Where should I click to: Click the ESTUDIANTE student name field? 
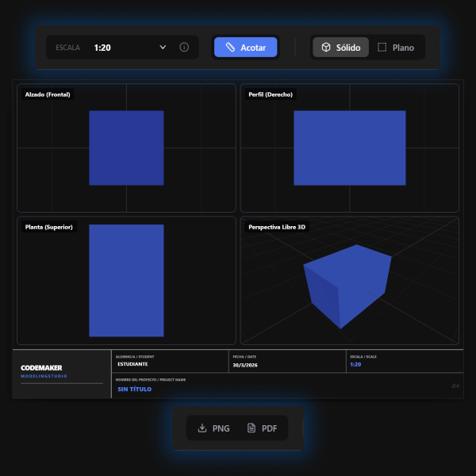tap(132, 364)
